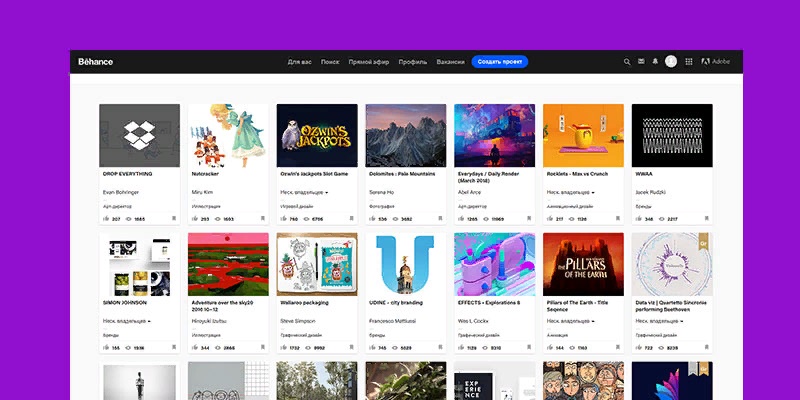
Task: Expand owners list on Rocklets card
Action: (570, 192)
